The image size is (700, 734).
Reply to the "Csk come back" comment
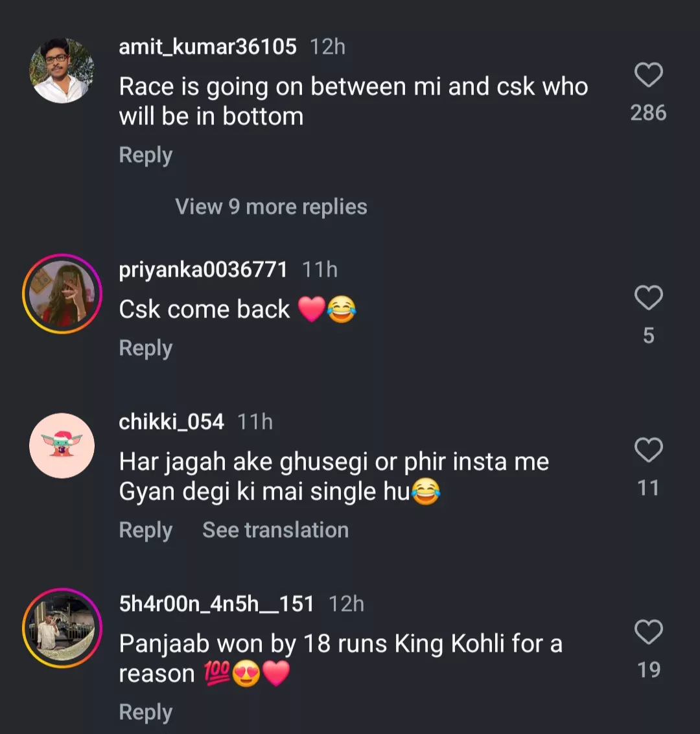pyautogui.click(x=146, y=349)
